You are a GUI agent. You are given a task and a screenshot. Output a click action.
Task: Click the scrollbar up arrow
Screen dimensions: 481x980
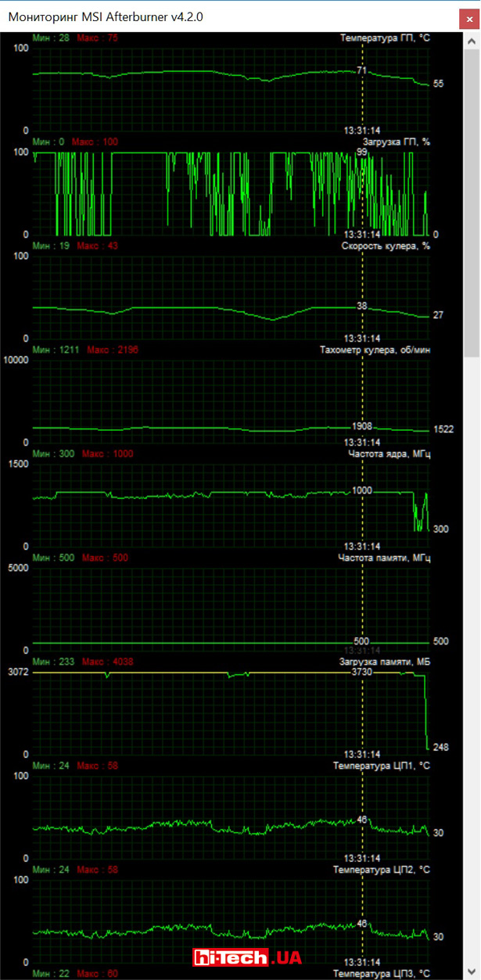pyautogui.click(x=472, y=38)
